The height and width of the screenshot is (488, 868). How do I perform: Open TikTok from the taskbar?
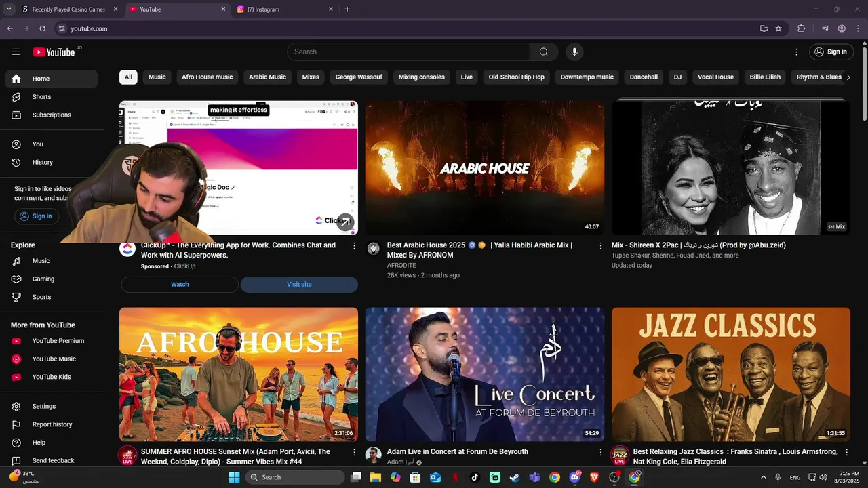click(x=475, y=477)
